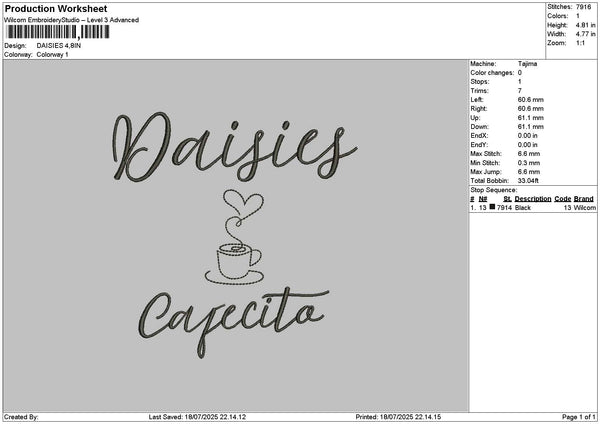Click the Production Worksheet title
Image resolution: width=600 pixels, height=424 pixels.
56,9
